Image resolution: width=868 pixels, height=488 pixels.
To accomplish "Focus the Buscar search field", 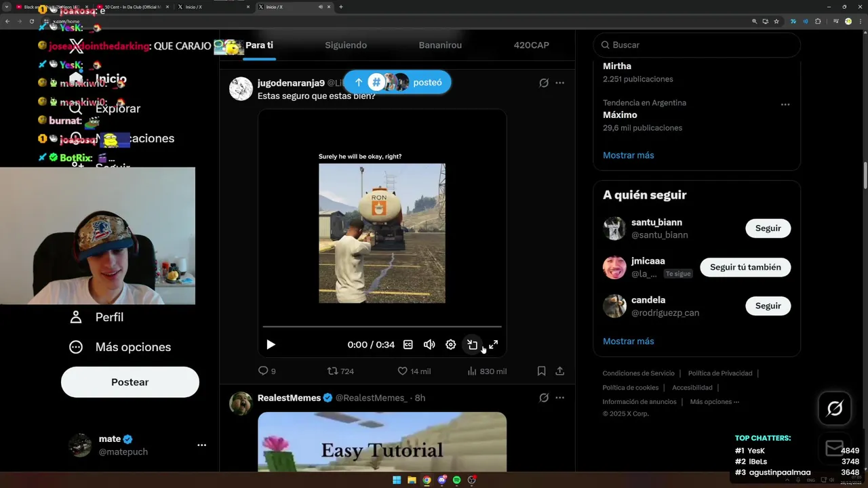I will [696, 45].
